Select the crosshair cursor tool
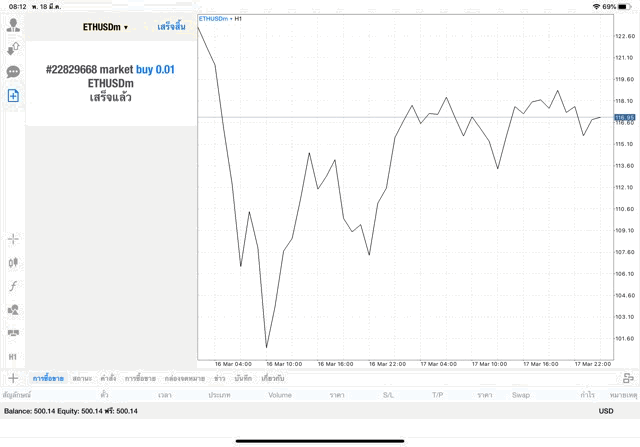The width and height of the screenshot is (640, 447). click(x=14, y=239)
